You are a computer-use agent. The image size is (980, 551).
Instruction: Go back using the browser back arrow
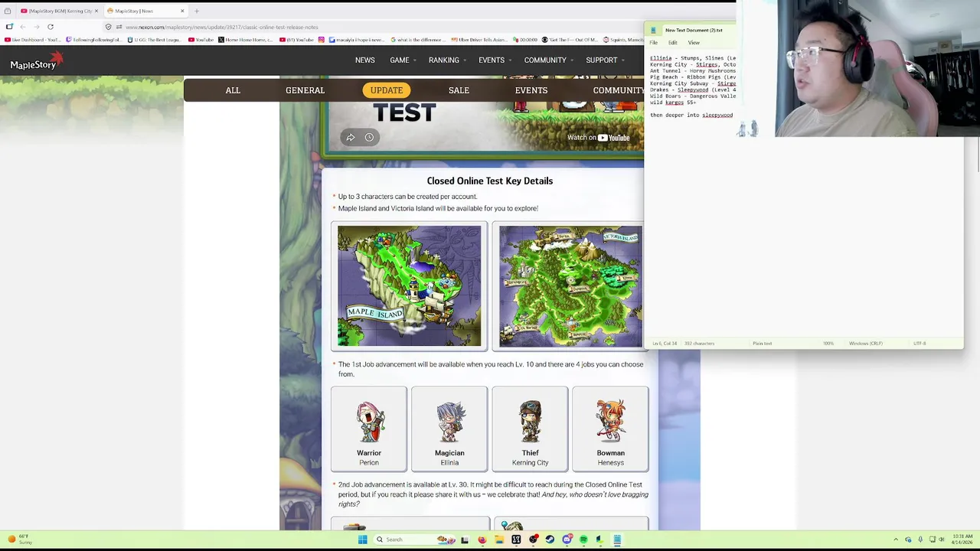21,27
